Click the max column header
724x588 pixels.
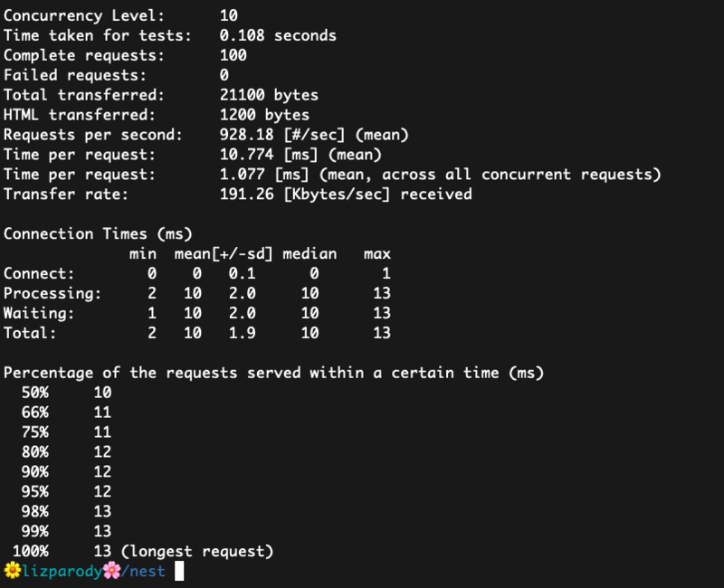click(x=377, y=254)
